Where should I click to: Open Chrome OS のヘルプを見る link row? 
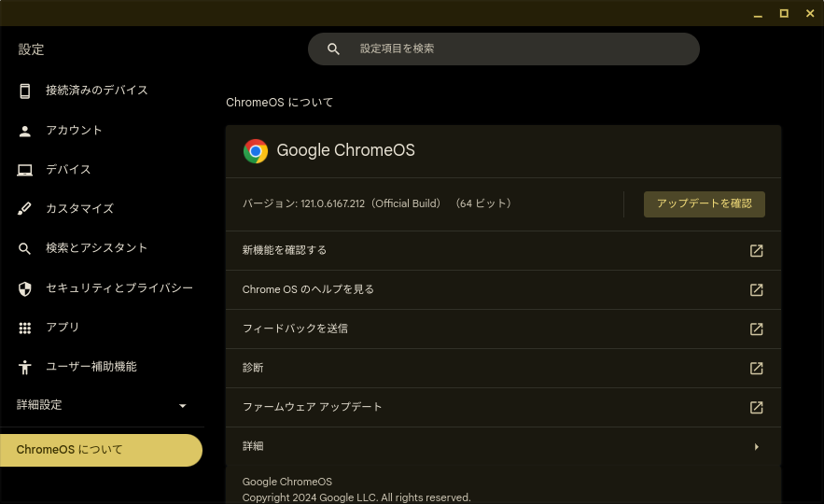click(503, 289)
